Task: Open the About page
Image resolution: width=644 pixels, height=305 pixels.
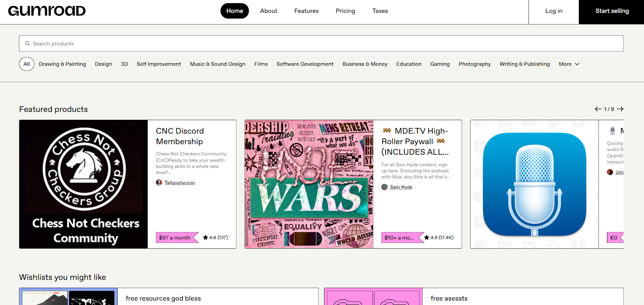Action: [268, 11]
